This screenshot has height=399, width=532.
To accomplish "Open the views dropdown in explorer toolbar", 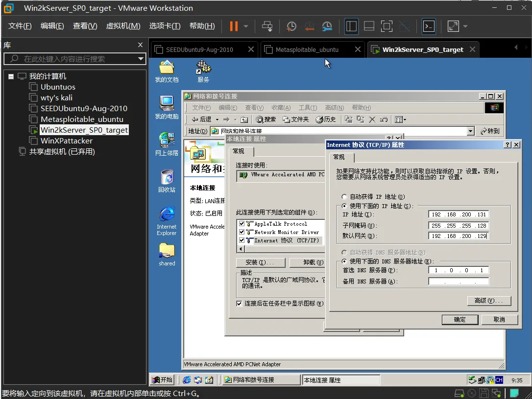I will (x=401, y=119).
